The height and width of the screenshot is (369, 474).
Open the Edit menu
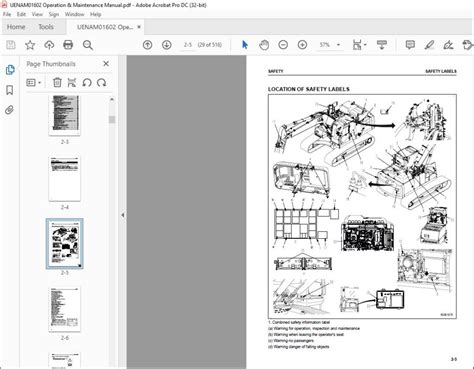tap(21, 14)
